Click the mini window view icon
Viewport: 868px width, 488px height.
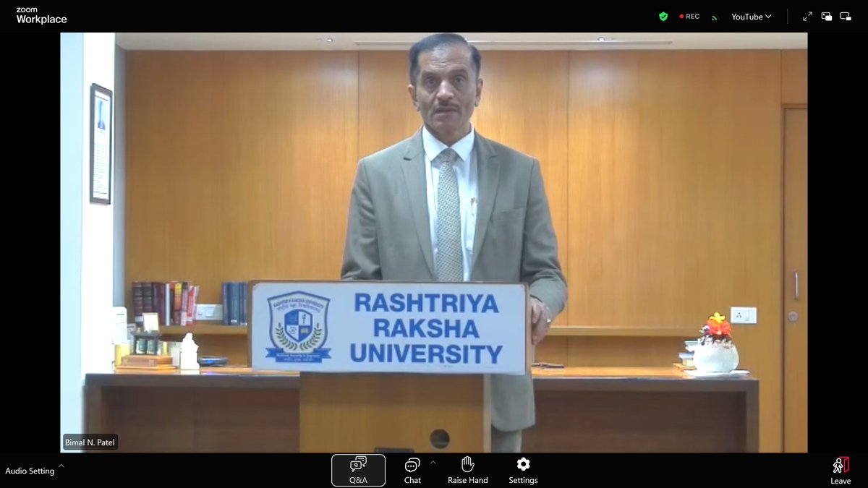(845, 17)
